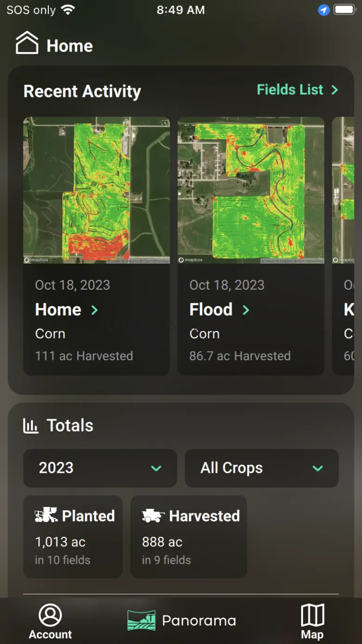The height and width of the screenshot is (644, 362).
Task: Tap chevron next to Home field
Action: pos(95,310)
